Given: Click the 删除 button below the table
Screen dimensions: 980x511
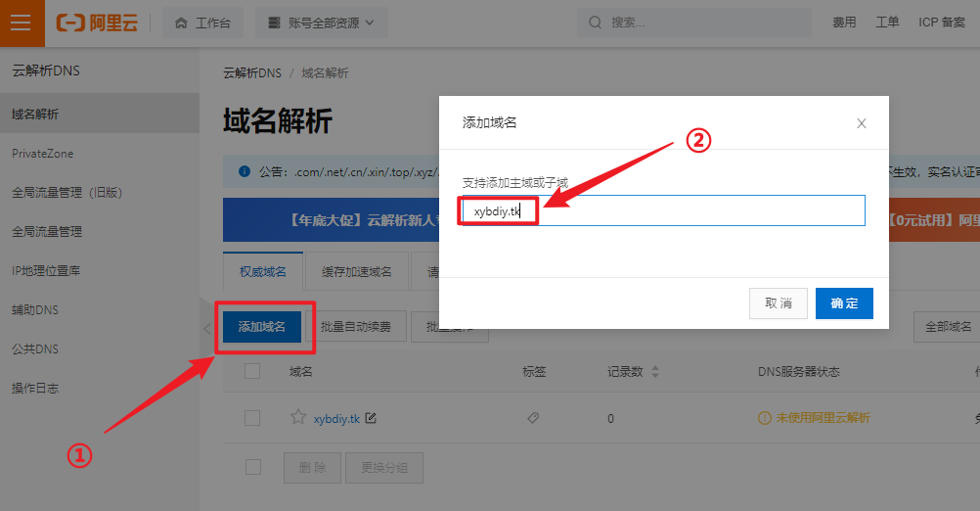Looking at the screenshot, I should pyautogui.click(x=313, y=468).
